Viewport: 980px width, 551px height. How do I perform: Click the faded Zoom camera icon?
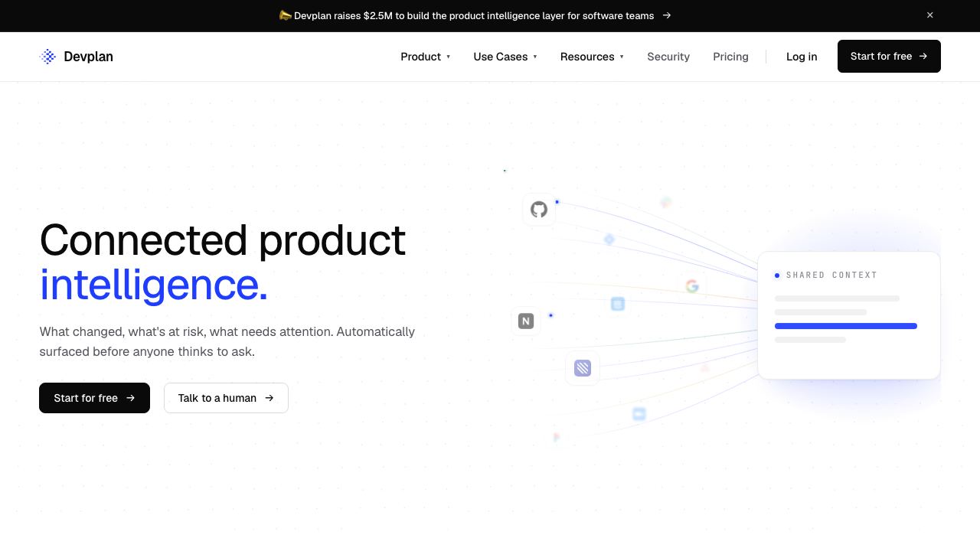(x=639, y=414)
